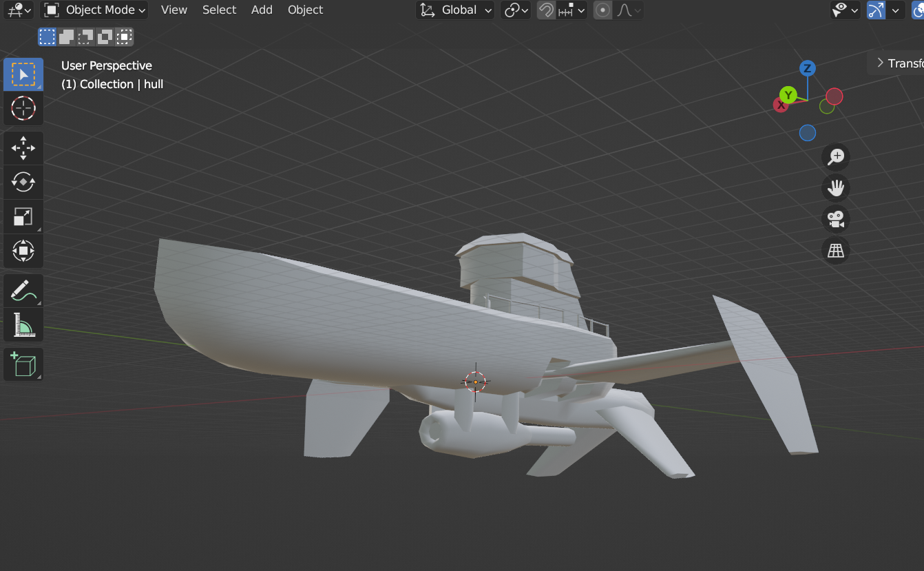Click the unlabeled red circle on gizmo
Screen dimensions: 924x571
pos(834,96)
